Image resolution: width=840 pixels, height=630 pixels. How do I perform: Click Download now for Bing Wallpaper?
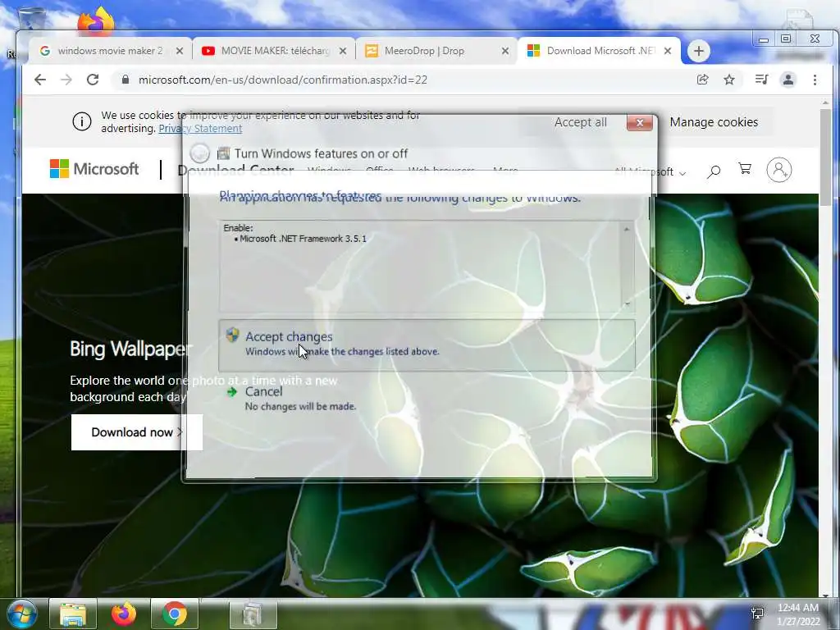137,432
